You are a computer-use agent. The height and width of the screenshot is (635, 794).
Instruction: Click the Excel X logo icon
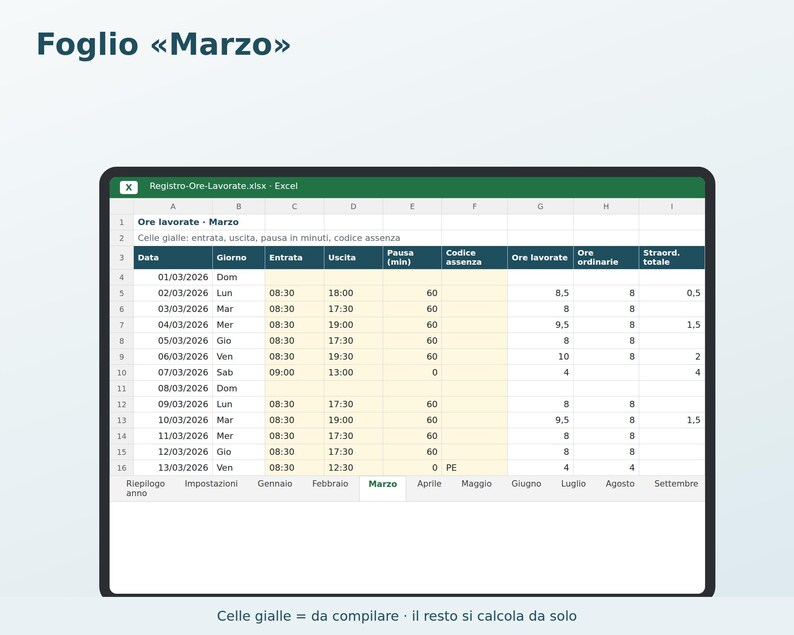(x=129, y=187)
